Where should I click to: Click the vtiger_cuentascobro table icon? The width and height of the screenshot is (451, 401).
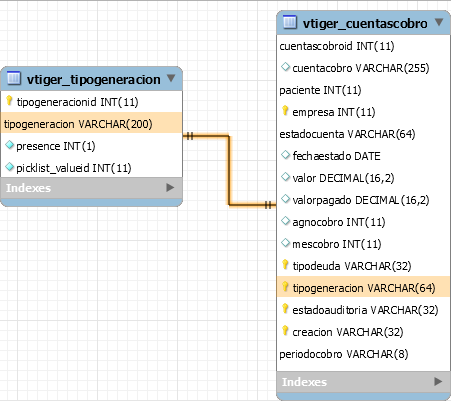point(290,22)
